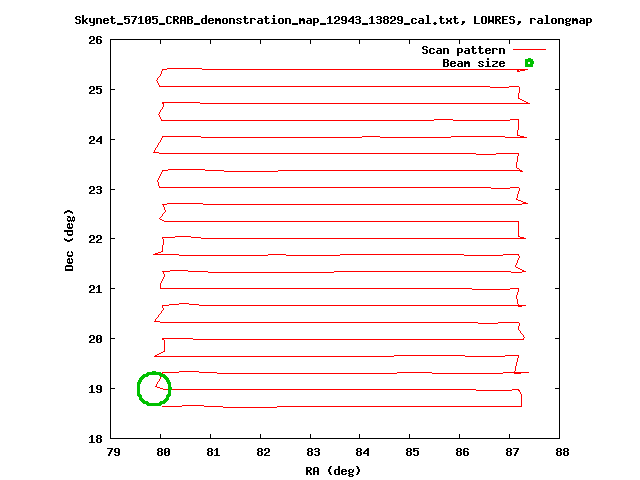Click the "Dec (deg)" axis label
The height and width of the screenshot is (480, 640).
[x=69, y=240]
